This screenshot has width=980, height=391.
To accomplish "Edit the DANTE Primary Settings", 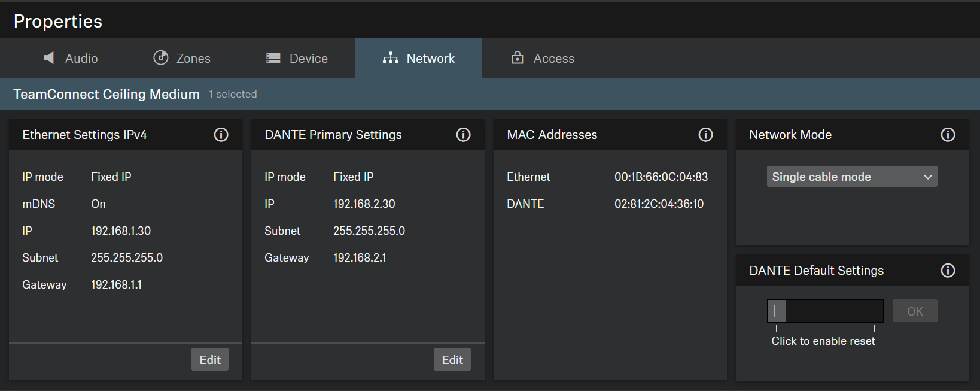I will pyautogui.click(x=452, y=360).
